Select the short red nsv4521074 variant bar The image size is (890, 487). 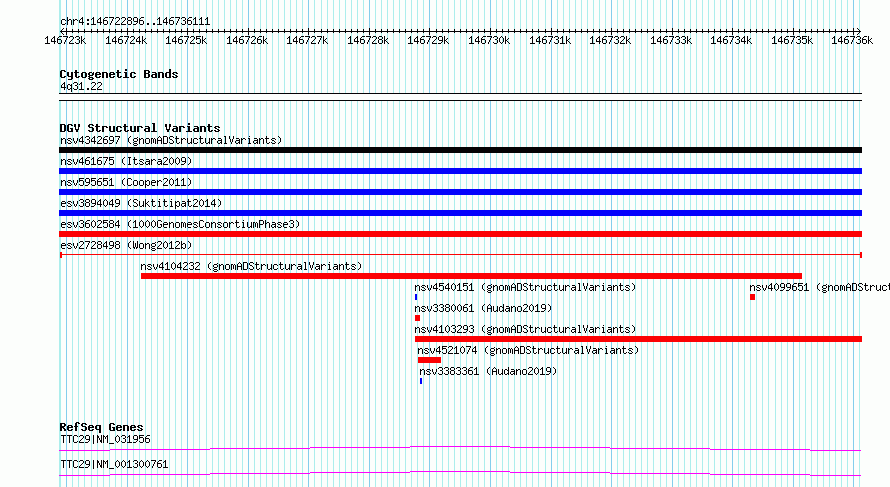(x=429, y=360)
